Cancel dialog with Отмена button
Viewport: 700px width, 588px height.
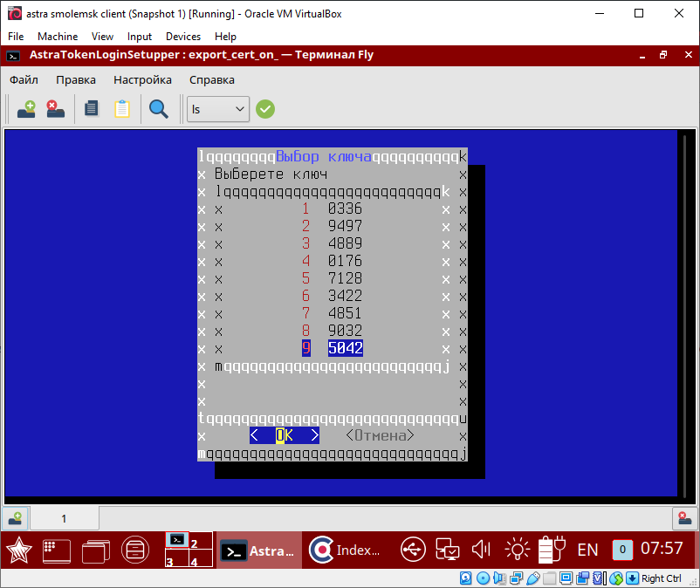(380, 435)
